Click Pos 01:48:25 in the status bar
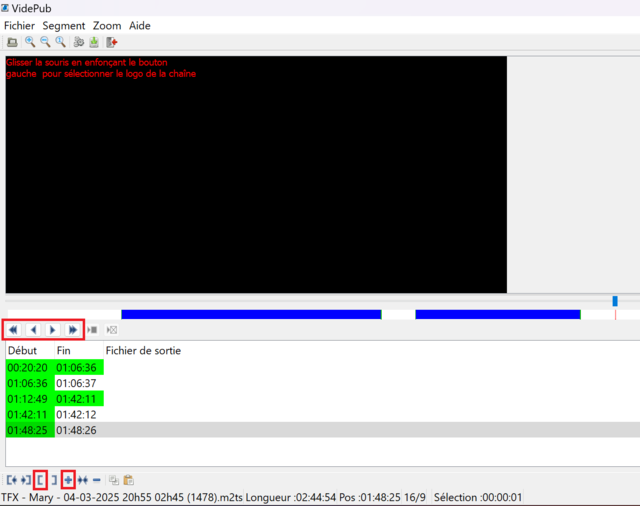This screenshot has width=640, height=506. [x=370, y=497]
